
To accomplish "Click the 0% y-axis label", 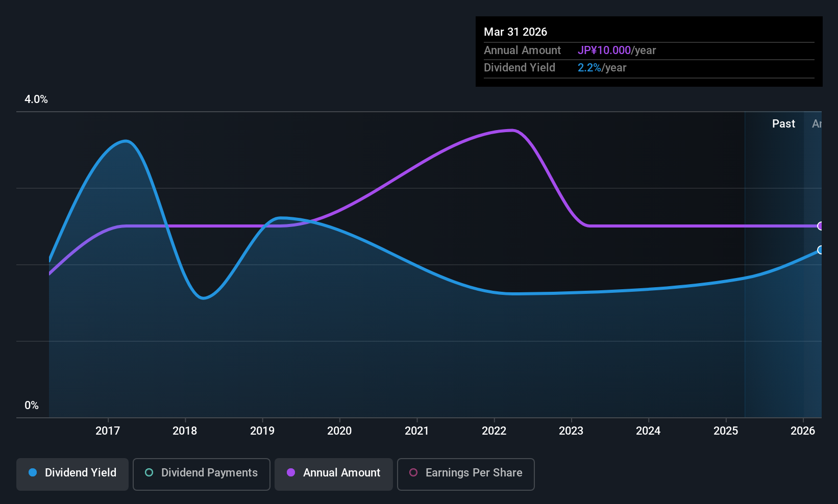I will [x=32, y=406].
